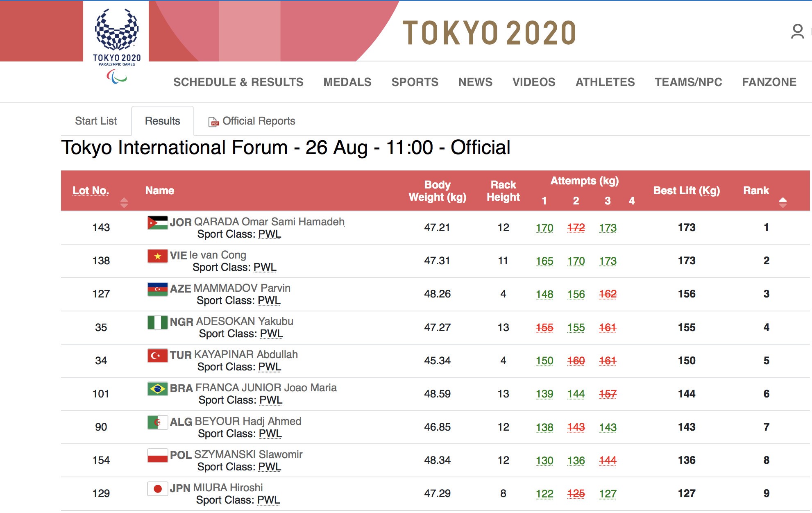
Task: Go to the Sports section
Action: click(x=415, y=82)
